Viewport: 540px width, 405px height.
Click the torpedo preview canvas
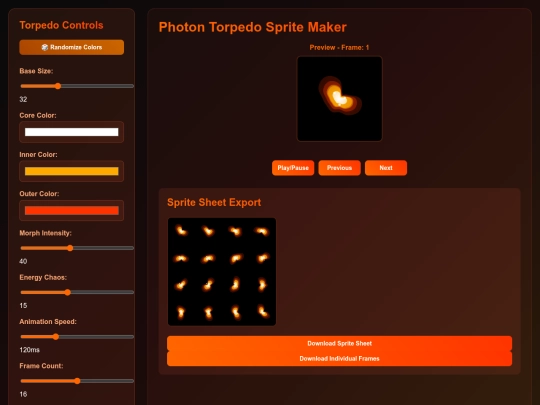340,99
